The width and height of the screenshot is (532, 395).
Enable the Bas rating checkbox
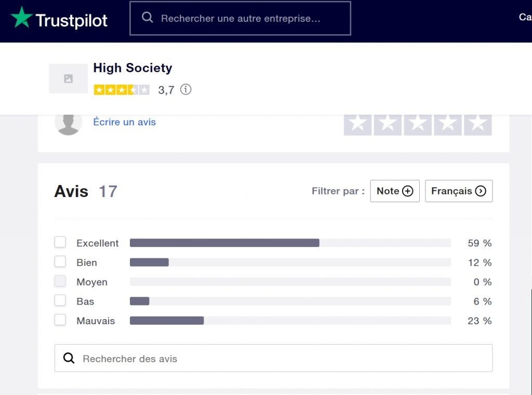click(60, 300)
